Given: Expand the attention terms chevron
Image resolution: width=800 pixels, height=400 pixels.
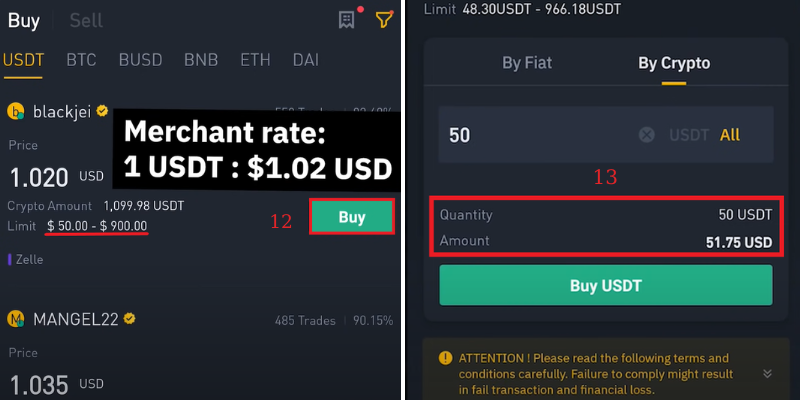Looking at the screenshot, I should click(x=767, y=373).
